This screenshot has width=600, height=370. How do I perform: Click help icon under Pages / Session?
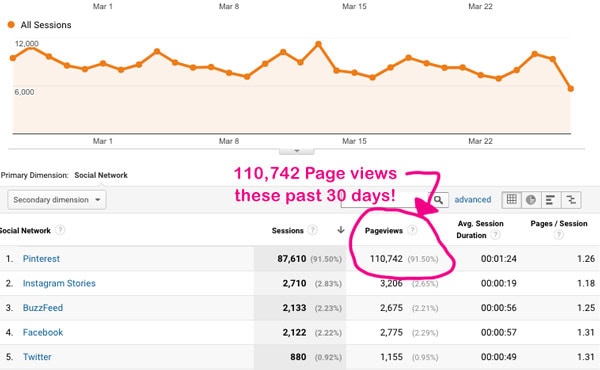pos(559,235)
